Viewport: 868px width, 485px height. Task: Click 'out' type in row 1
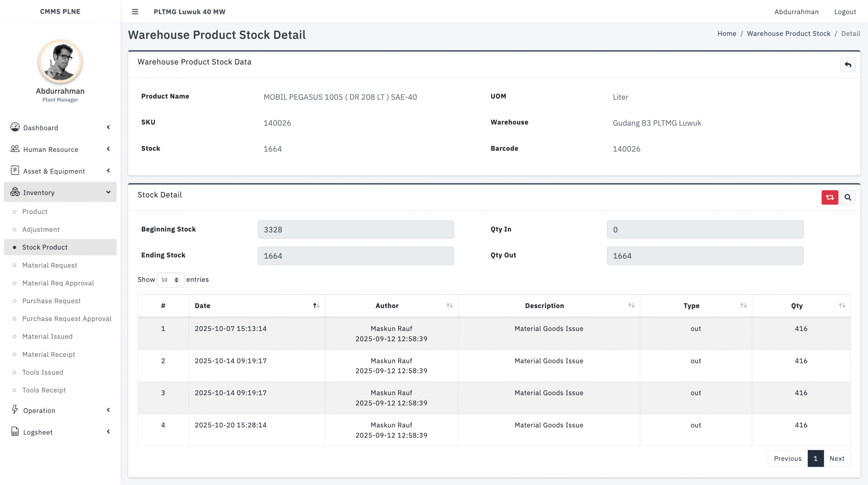(696, 329)
